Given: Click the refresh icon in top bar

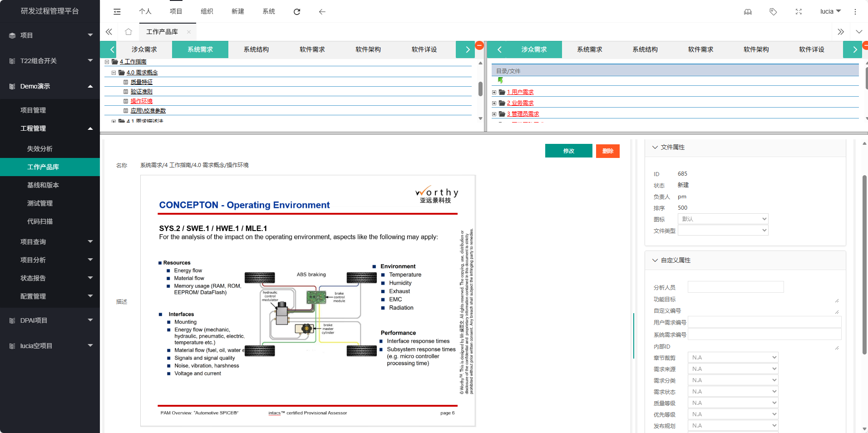Looking at the screenshot, I should click(297, 12).
